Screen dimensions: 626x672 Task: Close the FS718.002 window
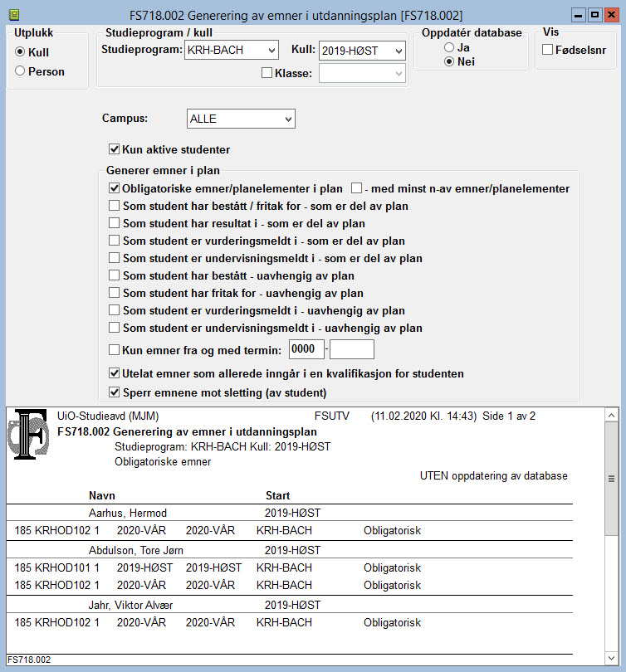611,15
